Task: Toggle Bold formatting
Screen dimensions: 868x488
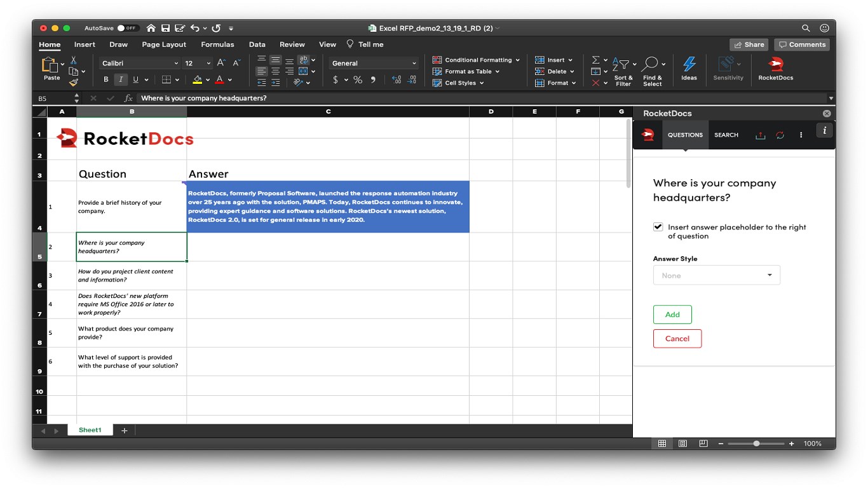Action: [x=106, y=79]
